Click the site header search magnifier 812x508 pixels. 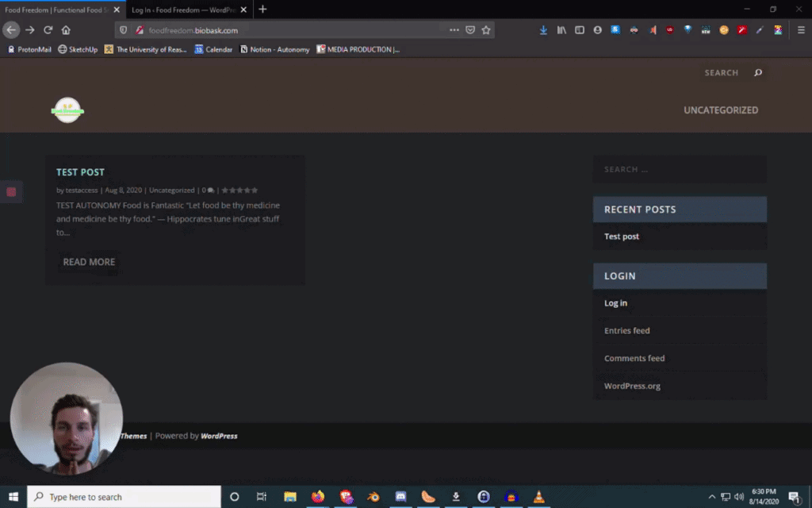click(x=758, y=72)
